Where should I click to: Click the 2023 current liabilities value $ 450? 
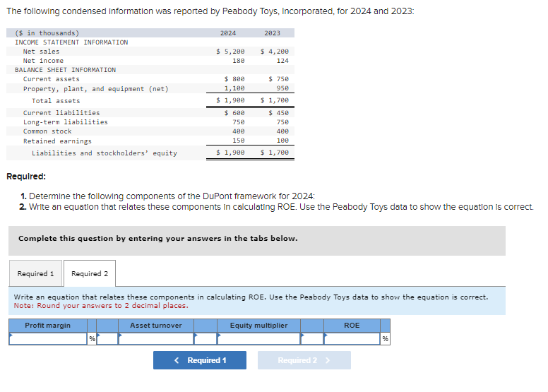278,113
